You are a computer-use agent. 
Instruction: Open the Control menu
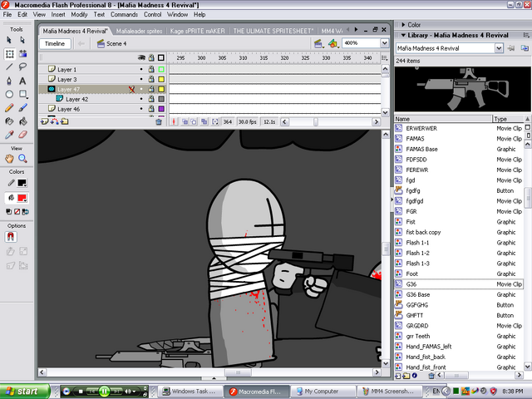point(152,15)
